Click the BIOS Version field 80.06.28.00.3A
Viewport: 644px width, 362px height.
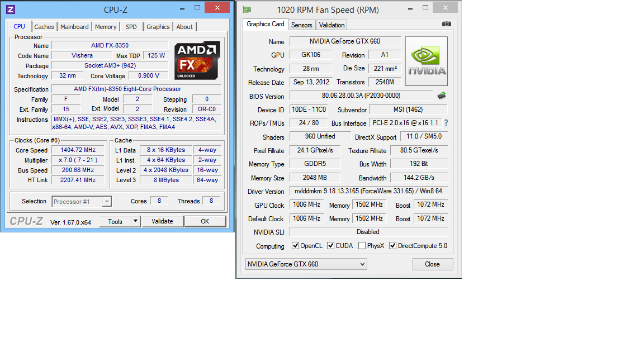point(361,95)
